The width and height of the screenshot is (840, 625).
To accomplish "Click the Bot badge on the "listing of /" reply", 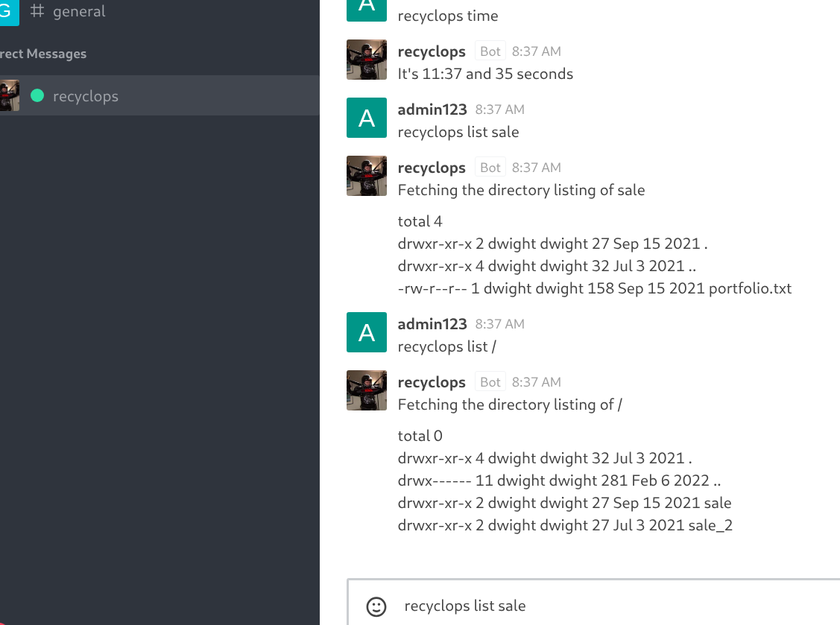I will 490,382.
